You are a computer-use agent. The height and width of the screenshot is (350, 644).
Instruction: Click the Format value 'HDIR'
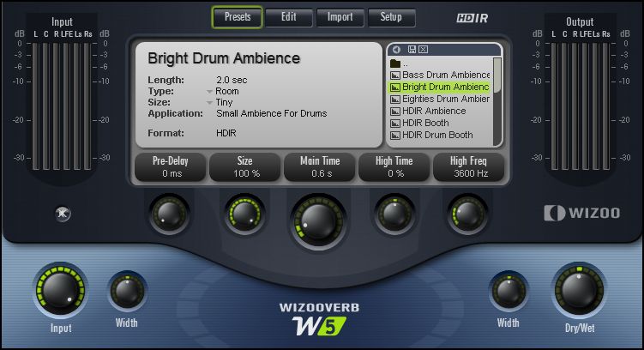pos(226,133)
